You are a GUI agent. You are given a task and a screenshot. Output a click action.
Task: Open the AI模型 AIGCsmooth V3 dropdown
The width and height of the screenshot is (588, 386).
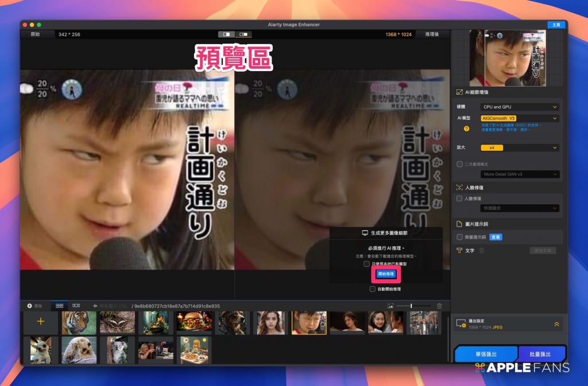(520, 118)
